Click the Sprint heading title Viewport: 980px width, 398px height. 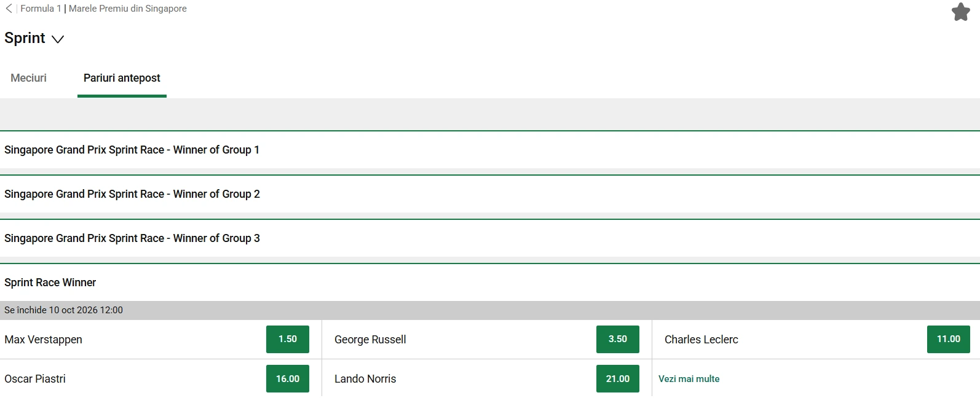25,38
